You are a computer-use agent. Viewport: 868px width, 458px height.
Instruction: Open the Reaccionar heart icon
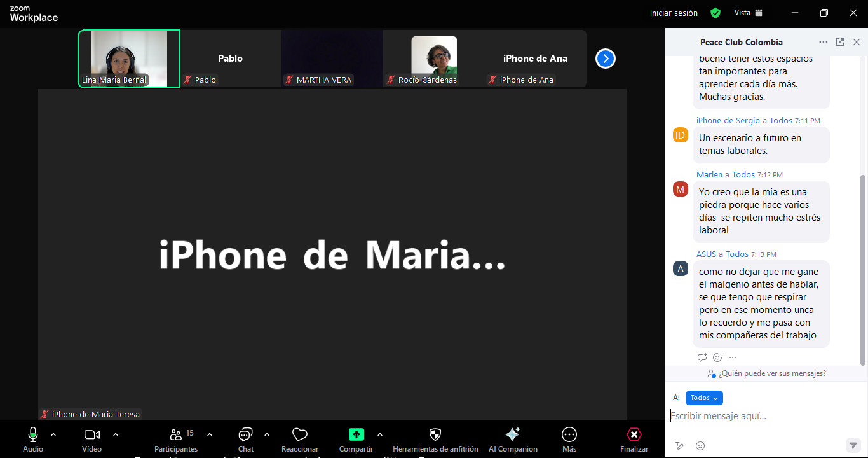300,435
